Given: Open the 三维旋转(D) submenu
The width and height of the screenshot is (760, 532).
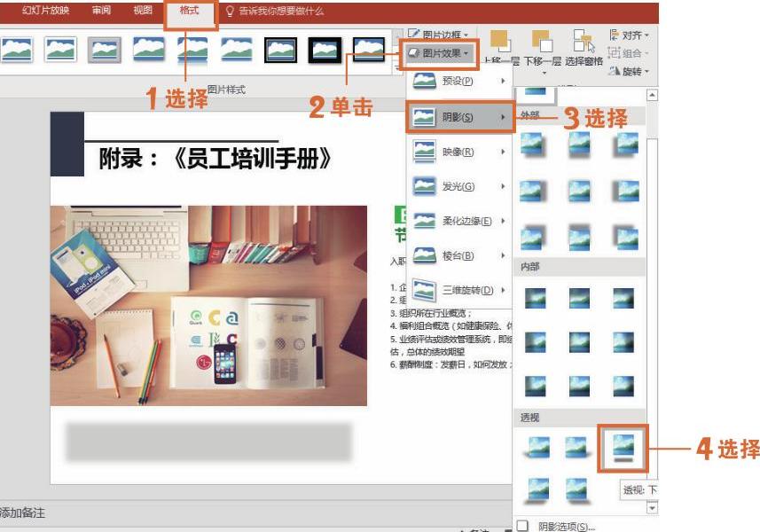Looking at the screenshot, I should (x=458, y=290).
